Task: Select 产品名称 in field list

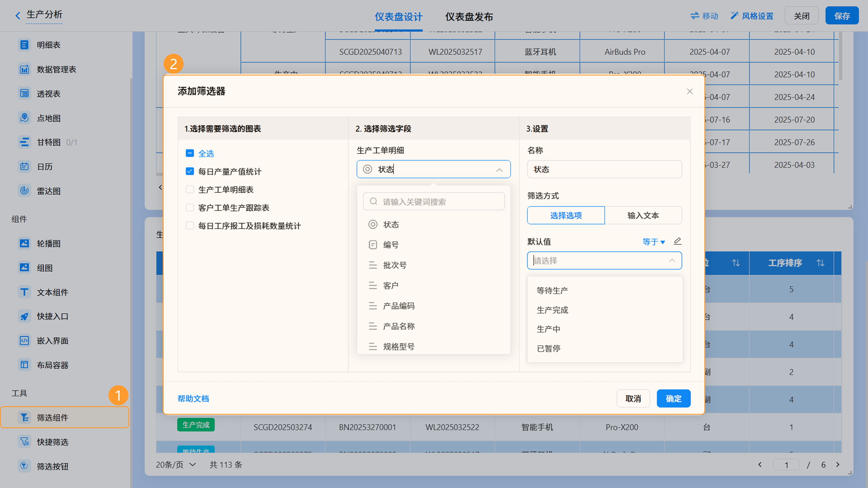Action: (434, 326)
